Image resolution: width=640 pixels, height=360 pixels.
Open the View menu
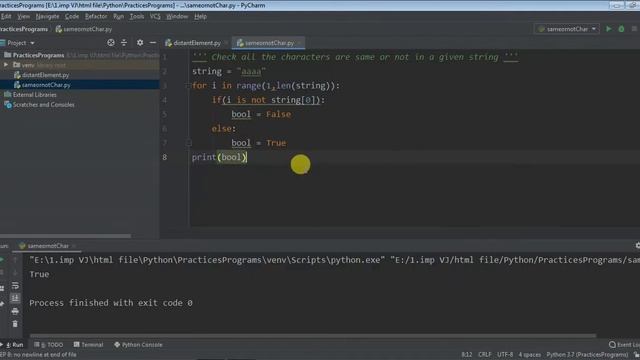point(23,16)
